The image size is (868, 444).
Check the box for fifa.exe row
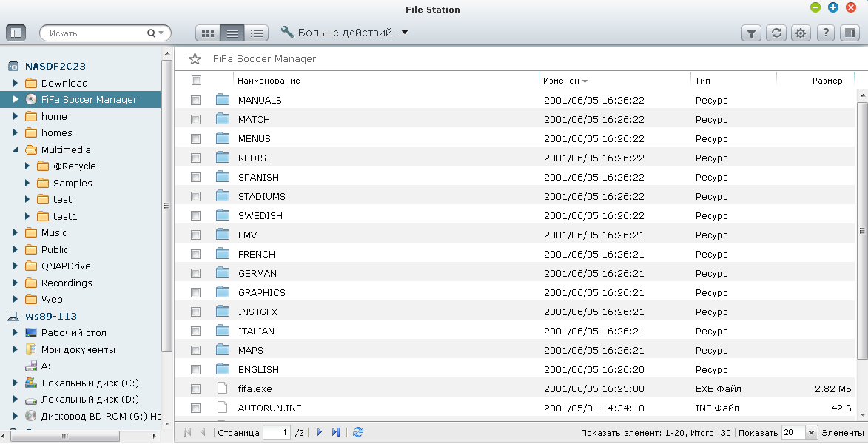point(195,389)
